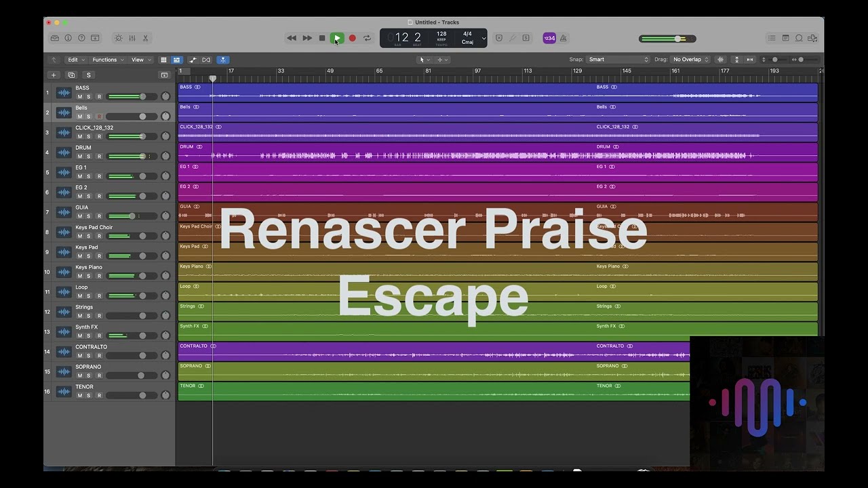Open the LCD display mode dropdown arrow
868x488 pixels.
484,38
